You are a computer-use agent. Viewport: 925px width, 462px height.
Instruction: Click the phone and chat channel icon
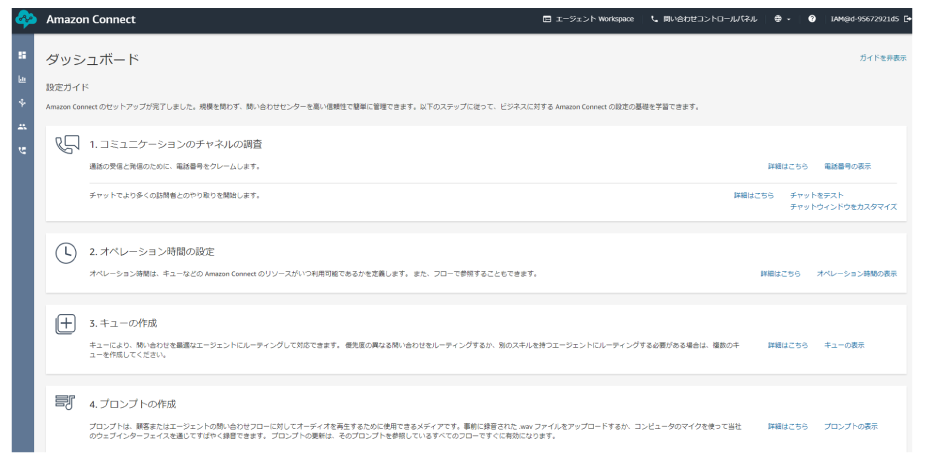pyautogui.click(x=67, y=145)
